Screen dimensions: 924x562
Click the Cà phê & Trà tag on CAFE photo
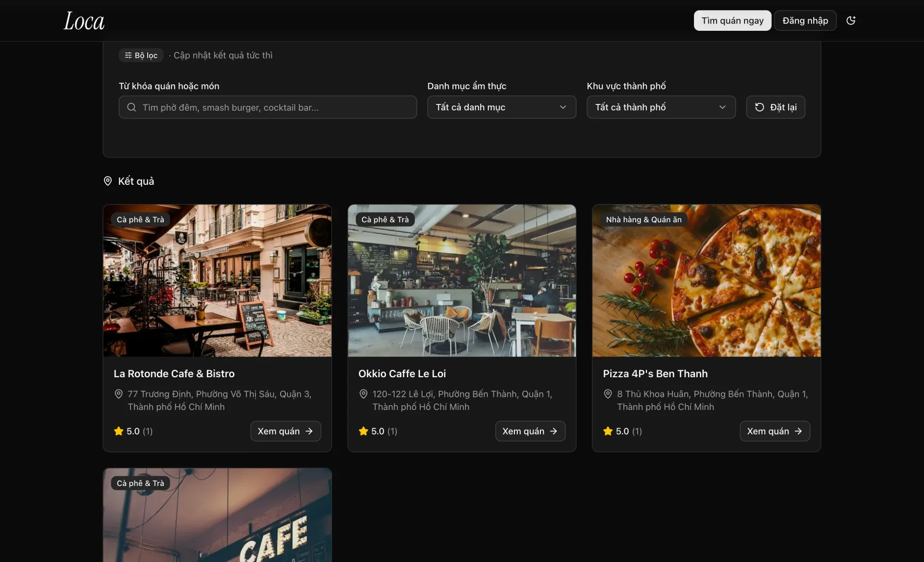click(140, 483)
